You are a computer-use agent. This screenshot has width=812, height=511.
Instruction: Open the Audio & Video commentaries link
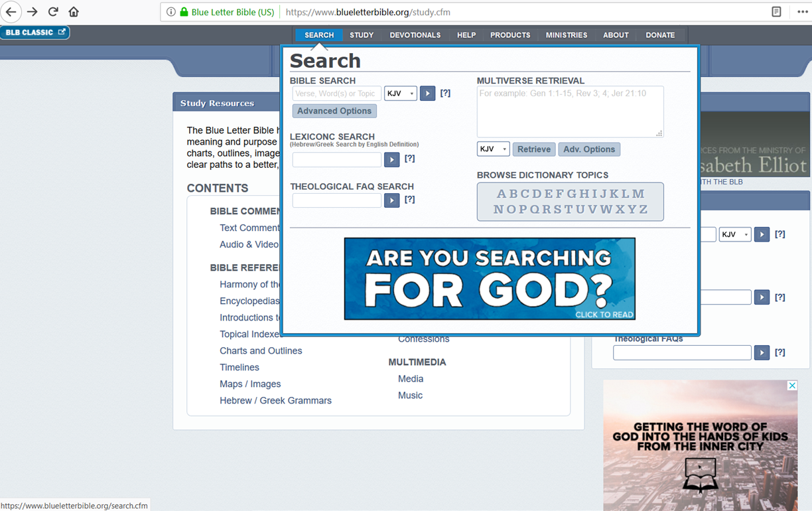click(x=250, y=245)
